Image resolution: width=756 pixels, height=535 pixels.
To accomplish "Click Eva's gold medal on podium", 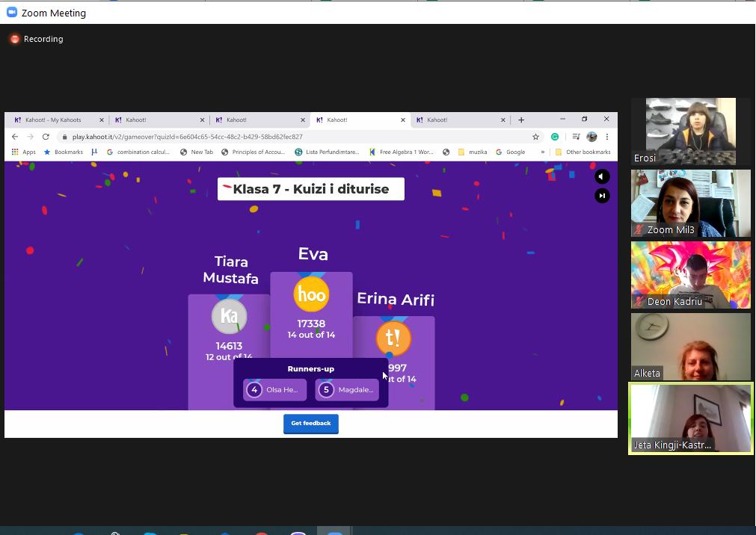I will (x=311, y=295).
